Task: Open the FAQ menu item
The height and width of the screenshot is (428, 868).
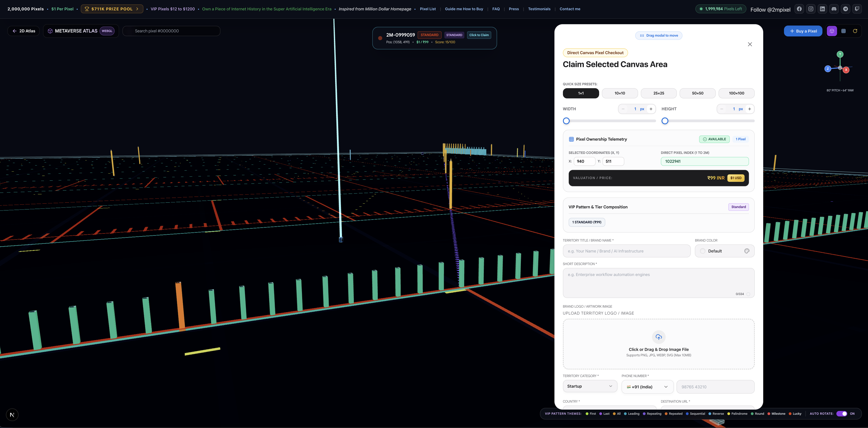Action: [496, 9]
